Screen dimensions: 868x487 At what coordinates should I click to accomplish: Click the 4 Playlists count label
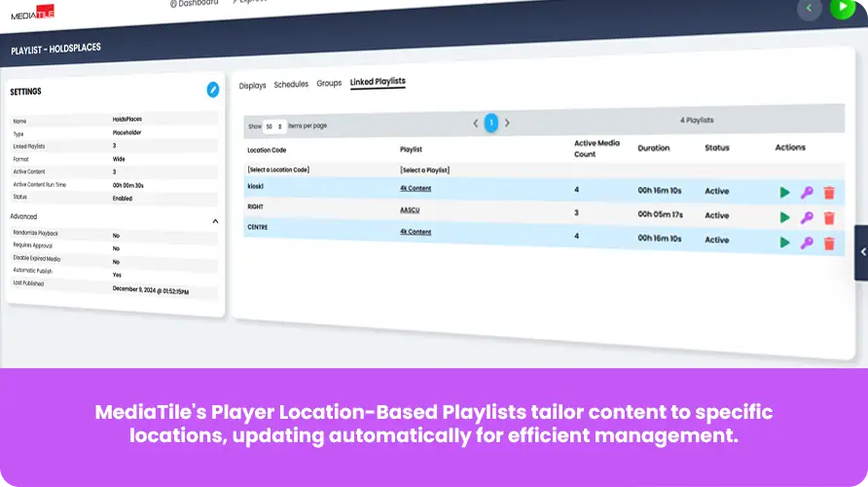click(697, 120)
